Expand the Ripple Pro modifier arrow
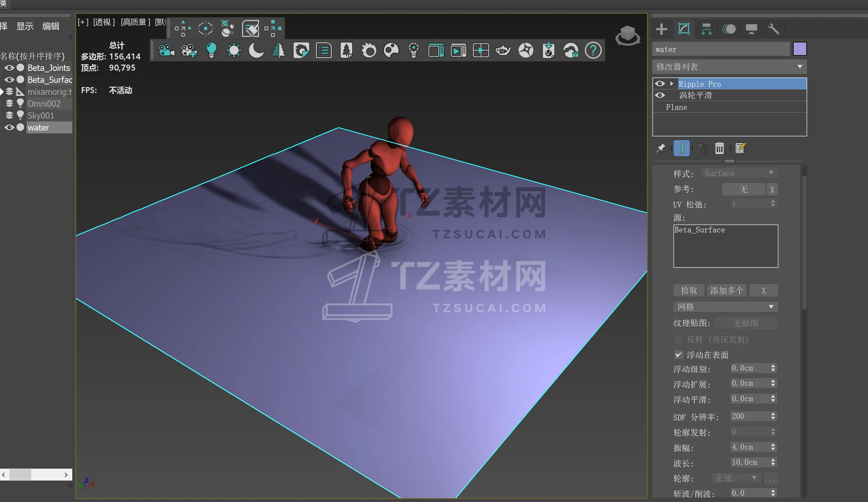This screenshot has height=502, width=868. click(672, 84)
